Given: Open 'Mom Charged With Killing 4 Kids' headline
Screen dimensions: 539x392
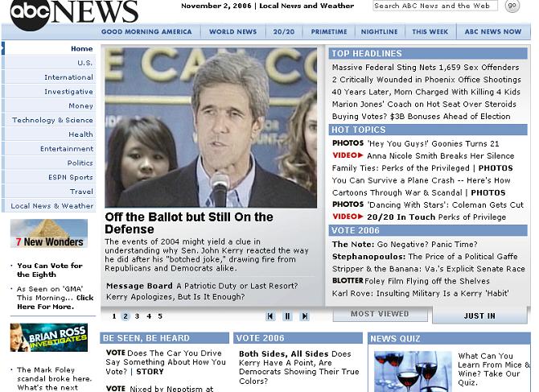Looking at the screenshot, I should 426,92.
